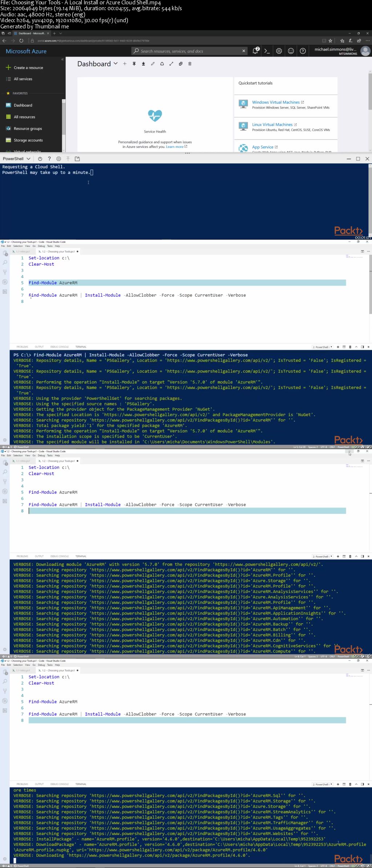Expand the Dashboard title dropdown
The width and height of the screenshot is (372, 868).
tap(116, 64)
